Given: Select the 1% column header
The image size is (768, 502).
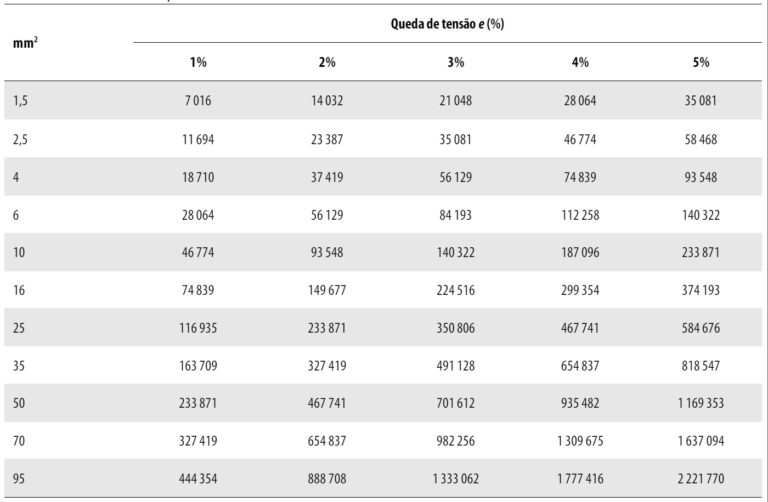Looking at the screenshot, I should pyautogui.click(x=198, y=62).
